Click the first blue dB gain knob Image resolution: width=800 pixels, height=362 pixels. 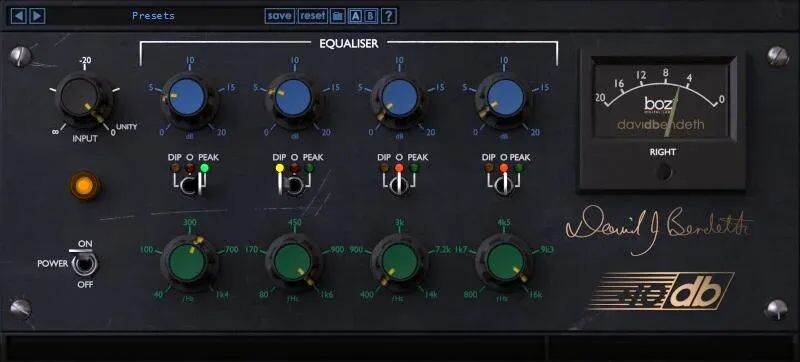(x=188, y=98)
